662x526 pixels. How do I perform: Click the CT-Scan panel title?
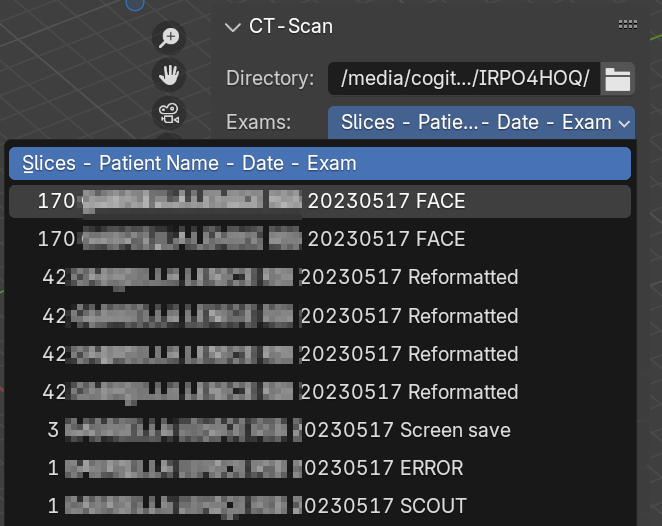pos(291,26)
